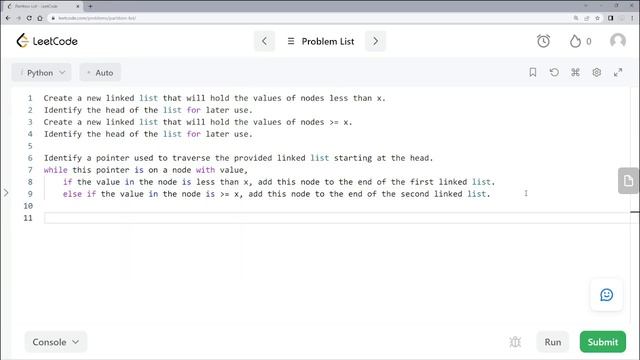Open the browser home button

tap(40, 18)
